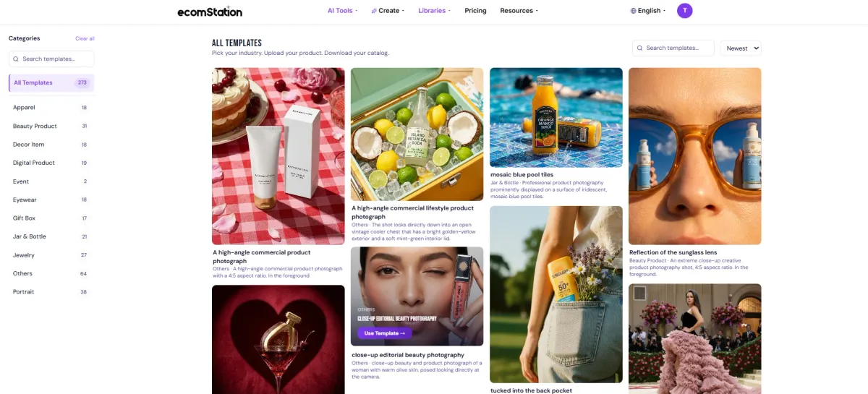Click Clear all categories link
868x394 pixels.
[x=85, y=38]
